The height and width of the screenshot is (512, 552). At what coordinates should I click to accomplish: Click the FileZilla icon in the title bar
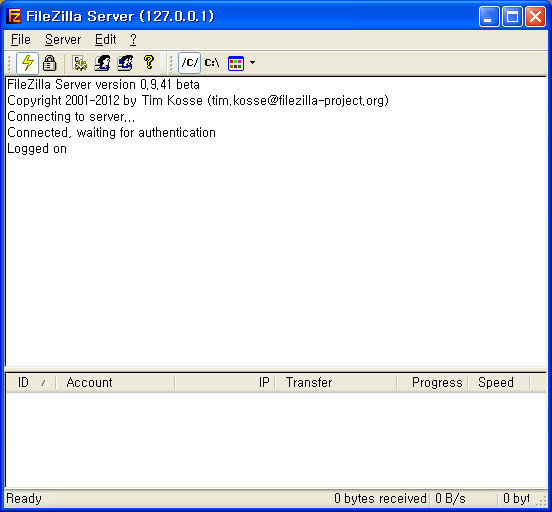coord(14,16)
